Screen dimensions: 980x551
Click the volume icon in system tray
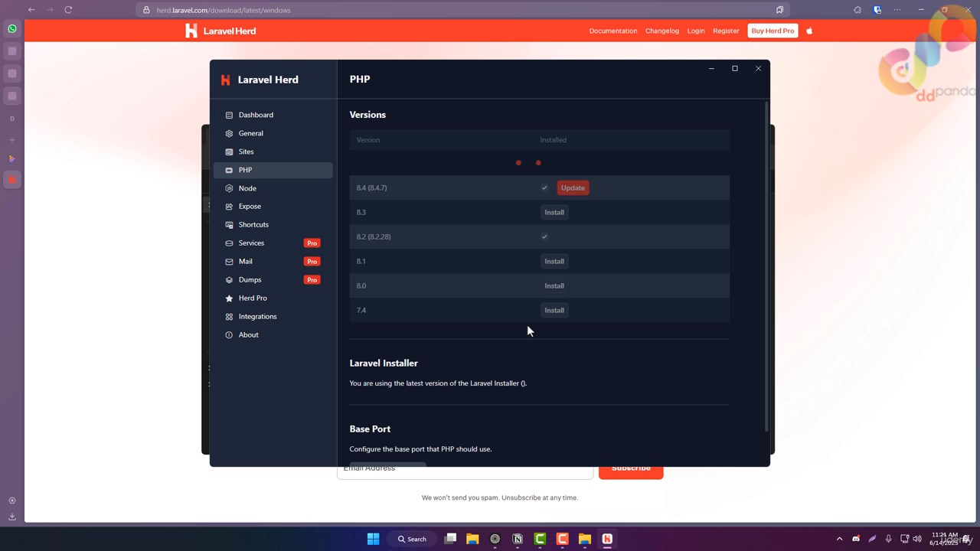[x=917, y=539]
